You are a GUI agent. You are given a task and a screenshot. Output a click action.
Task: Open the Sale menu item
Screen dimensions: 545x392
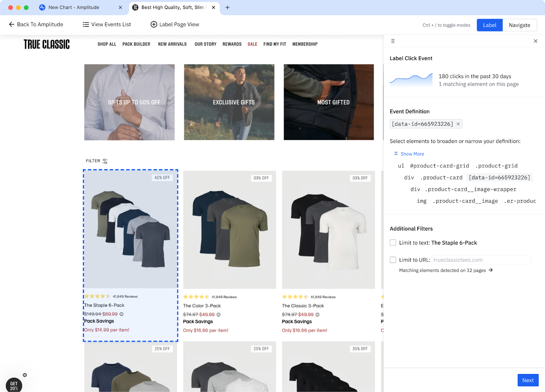(252, 44)
